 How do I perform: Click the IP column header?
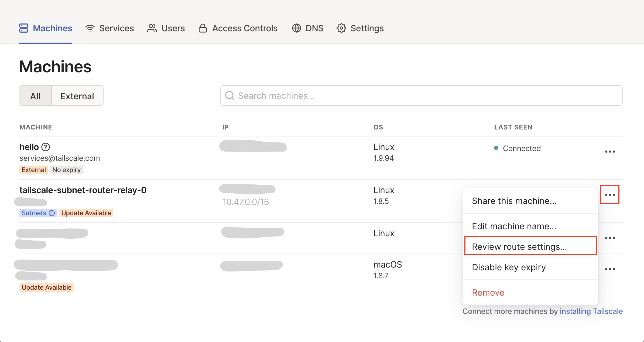click(225, 127)
